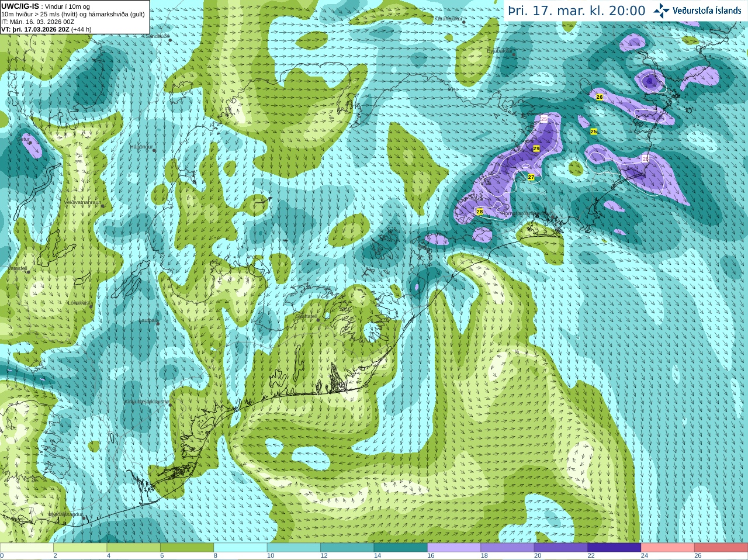Image resolution: width=748 pixels, height=560 pixels.
Task: Click the Veðurstofa Íslands name text
Action: coord(707,11)
